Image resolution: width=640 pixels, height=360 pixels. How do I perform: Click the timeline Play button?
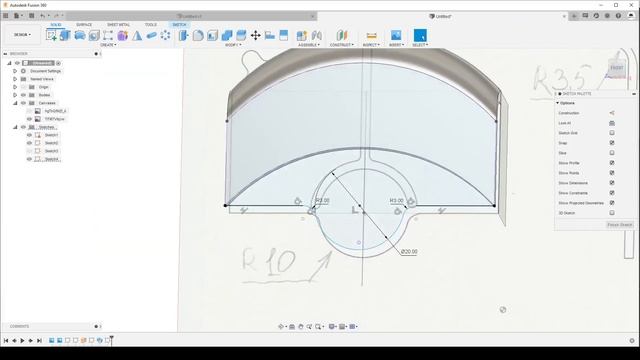point(22,340)
